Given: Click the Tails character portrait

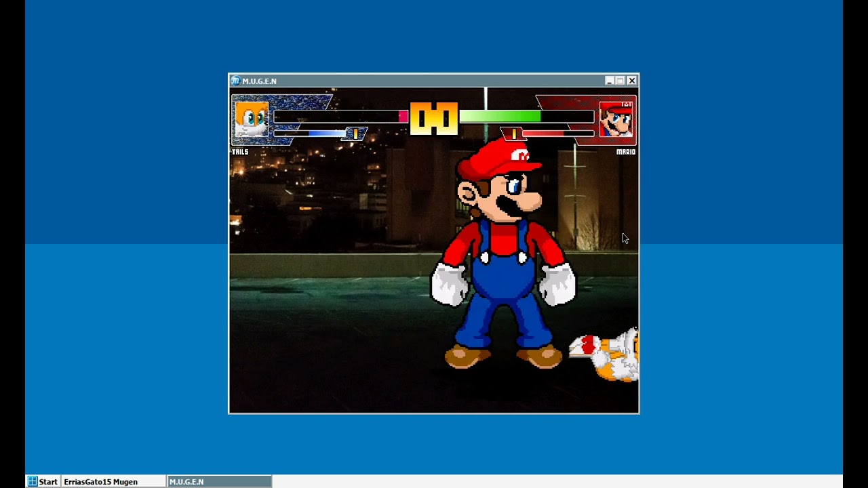Looking at the screenshot, I should (252, 120).
